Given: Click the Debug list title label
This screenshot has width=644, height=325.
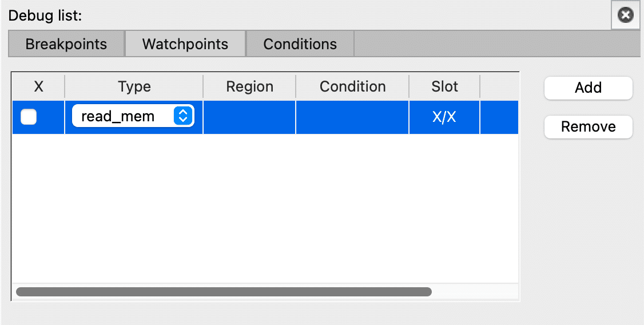Looking at the screenshot, I should [x=45, y=15].
